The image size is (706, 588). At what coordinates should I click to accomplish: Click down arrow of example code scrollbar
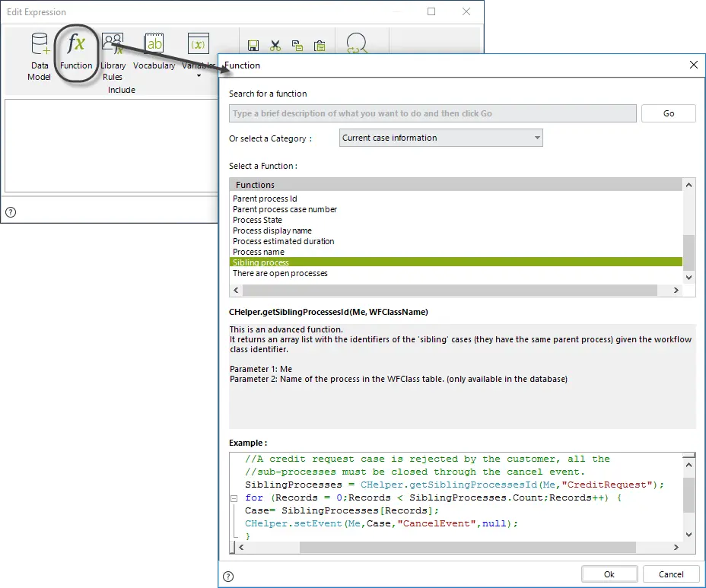tap(689, 535)
